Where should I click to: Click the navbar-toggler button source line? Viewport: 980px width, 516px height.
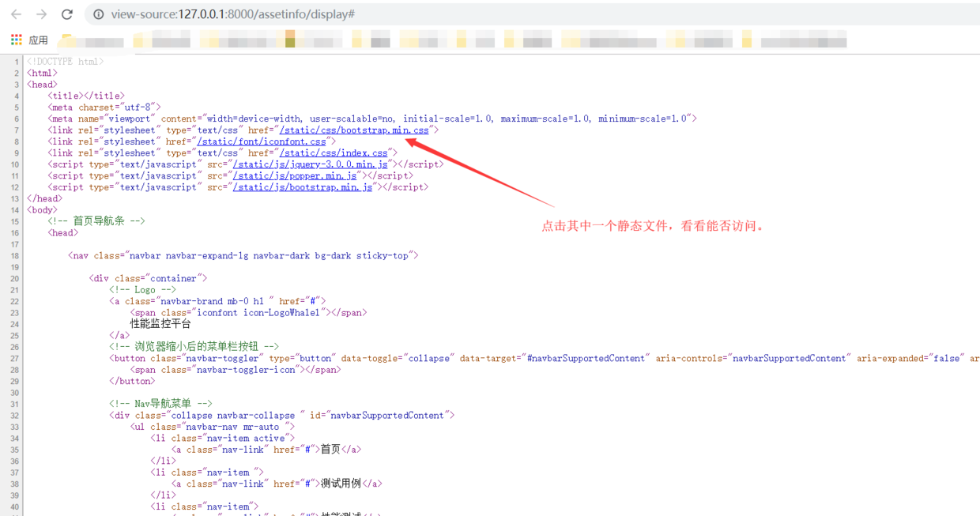545,358
